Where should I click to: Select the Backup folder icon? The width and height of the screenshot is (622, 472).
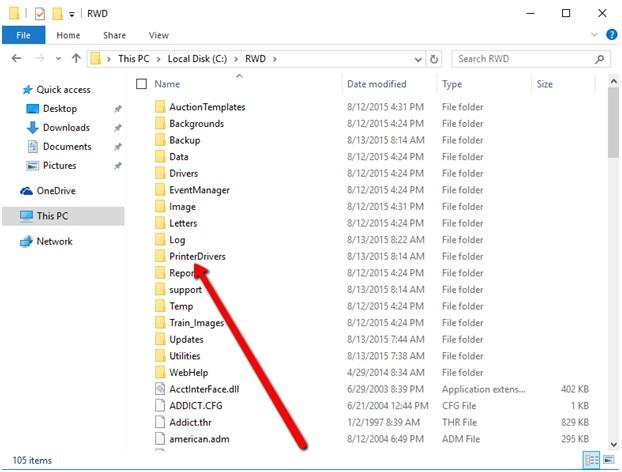coord(160,140)
